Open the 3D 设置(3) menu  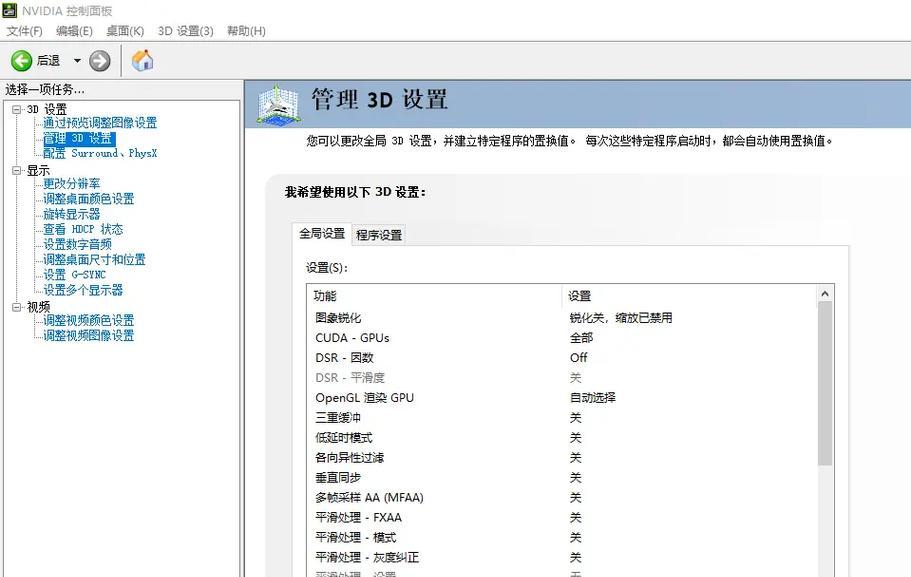pos(186,31)
